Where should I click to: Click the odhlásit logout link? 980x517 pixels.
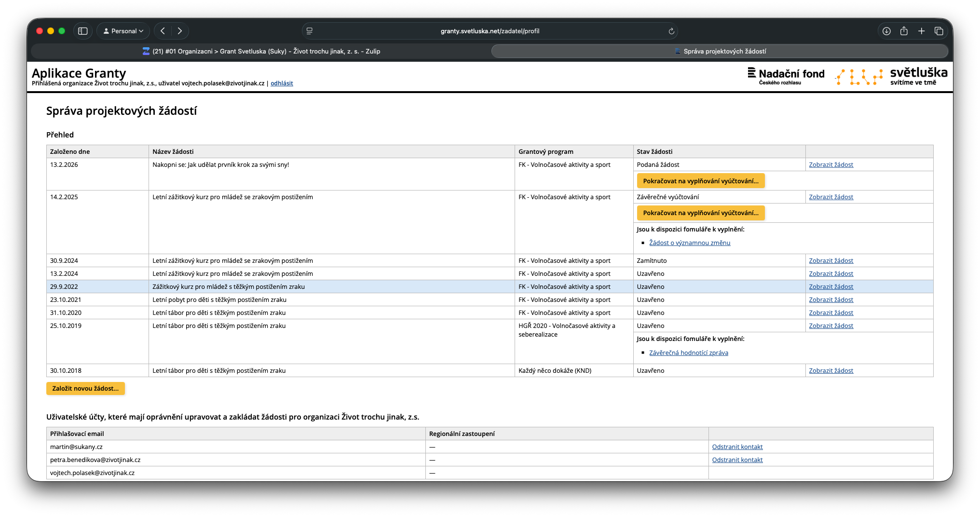pos(282,83)
